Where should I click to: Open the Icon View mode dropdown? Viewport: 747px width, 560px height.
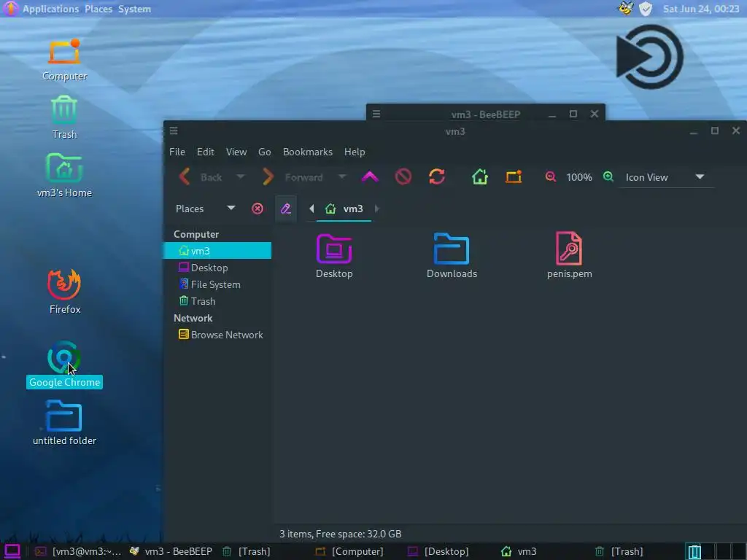point(665,177)
